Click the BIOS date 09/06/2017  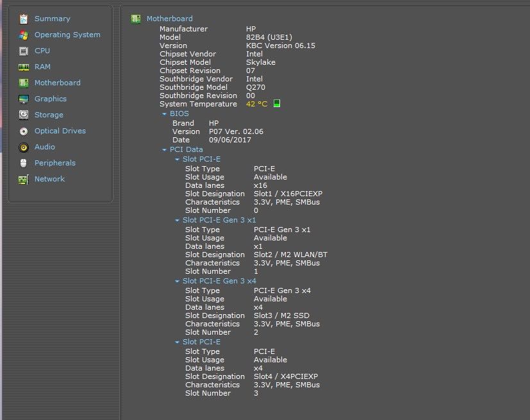(230, 140)
